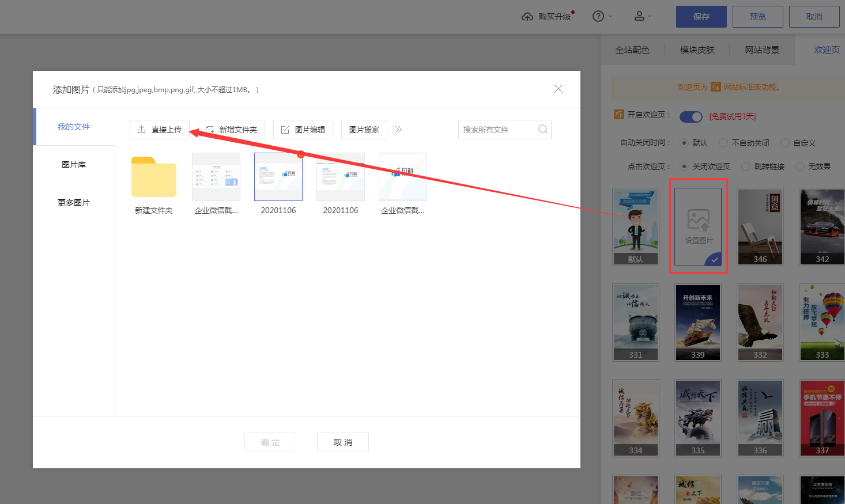845x504 pixels.
Task: Choose welcome template 342
Action: click(823, 227)
